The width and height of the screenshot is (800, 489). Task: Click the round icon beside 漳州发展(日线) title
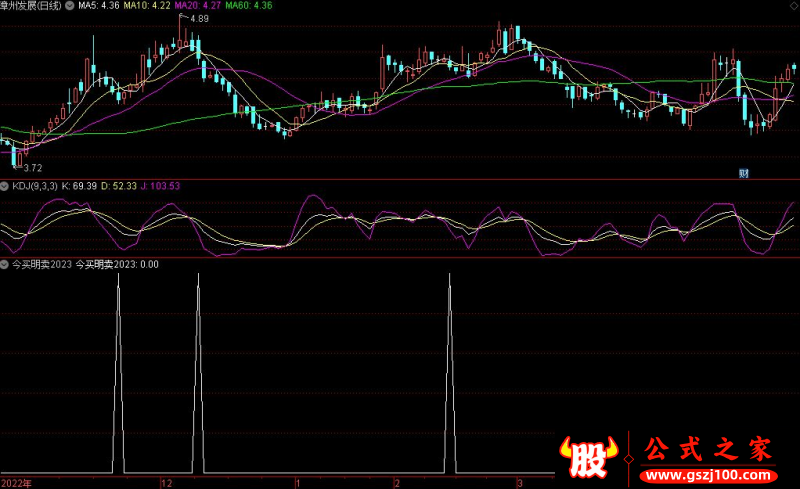pyautogui.click(x=81, y=6)
